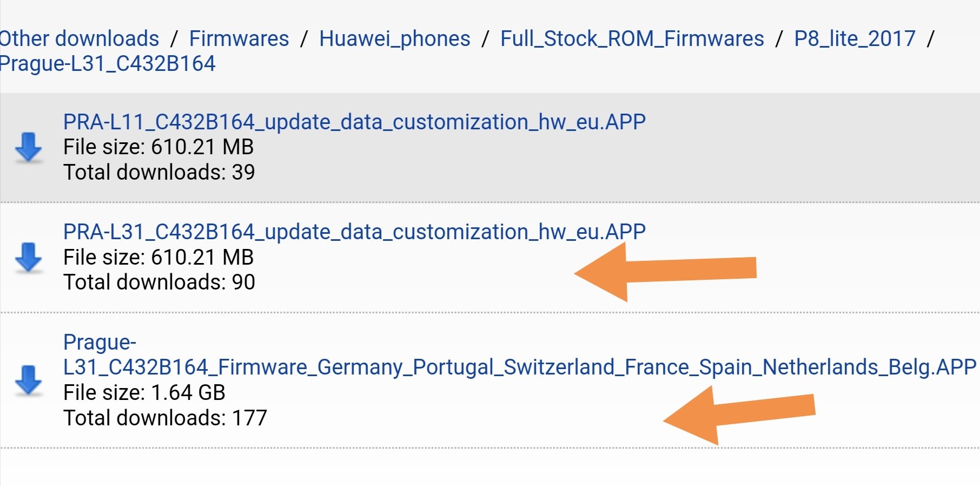Click file size text under PRA-L31 file
The image size is (980, 486).
coord(158,257)
